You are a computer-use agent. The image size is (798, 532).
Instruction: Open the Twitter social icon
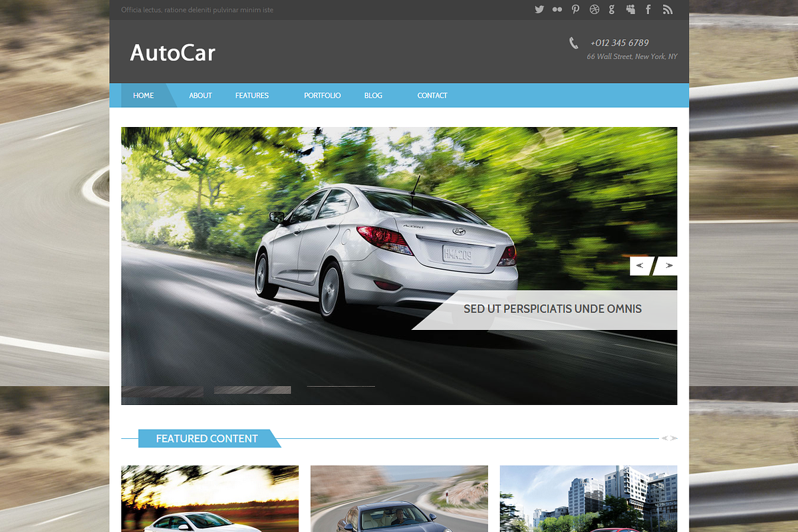tap(539, 9)
